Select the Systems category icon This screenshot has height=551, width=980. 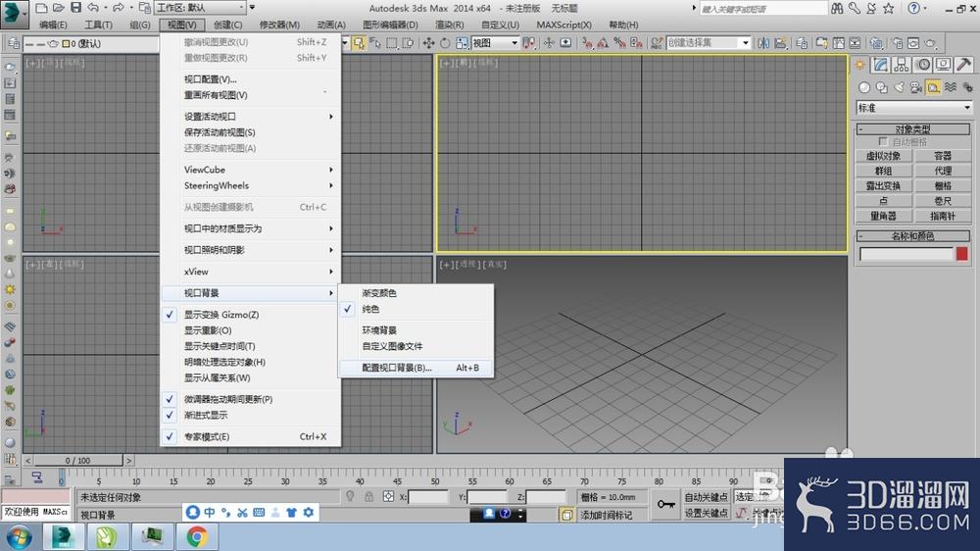pos(967,87)
